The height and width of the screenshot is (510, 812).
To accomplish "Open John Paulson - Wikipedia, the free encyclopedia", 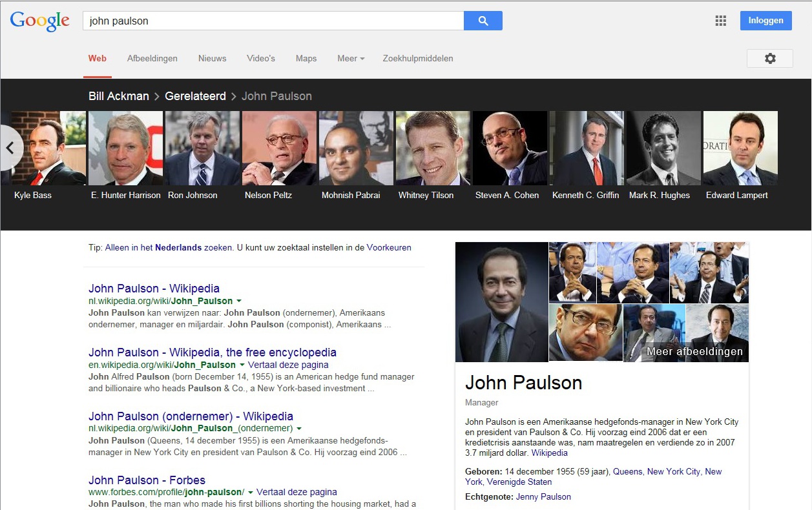I will tap(213, 352).
